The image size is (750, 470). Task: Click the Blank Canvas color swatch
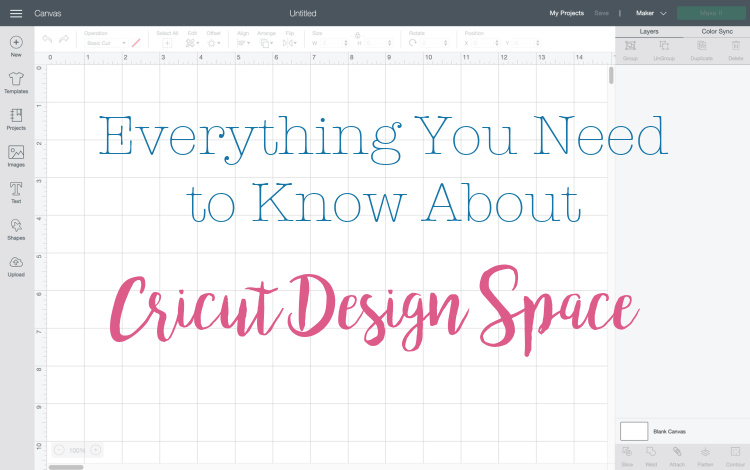(634, 431)
